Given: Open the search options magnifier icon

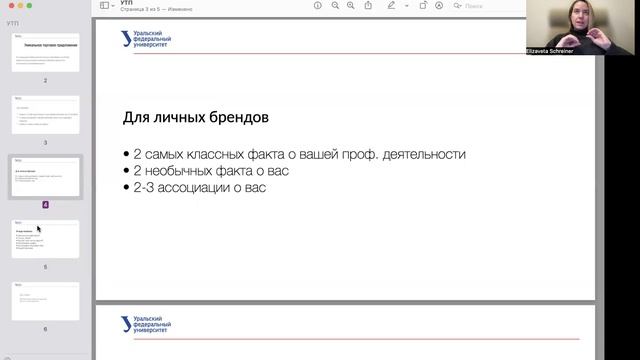Looking at the screenshot, I should point(458,6).
